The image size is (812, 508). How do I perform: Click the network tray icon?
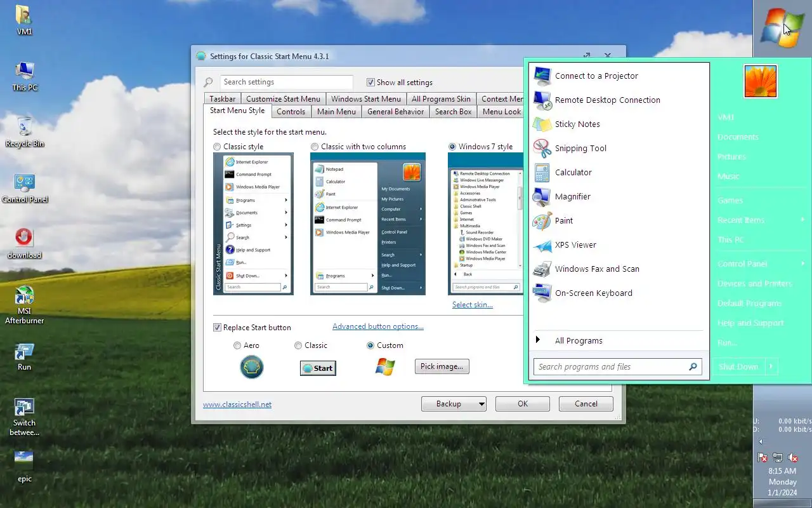pos(778,457)
